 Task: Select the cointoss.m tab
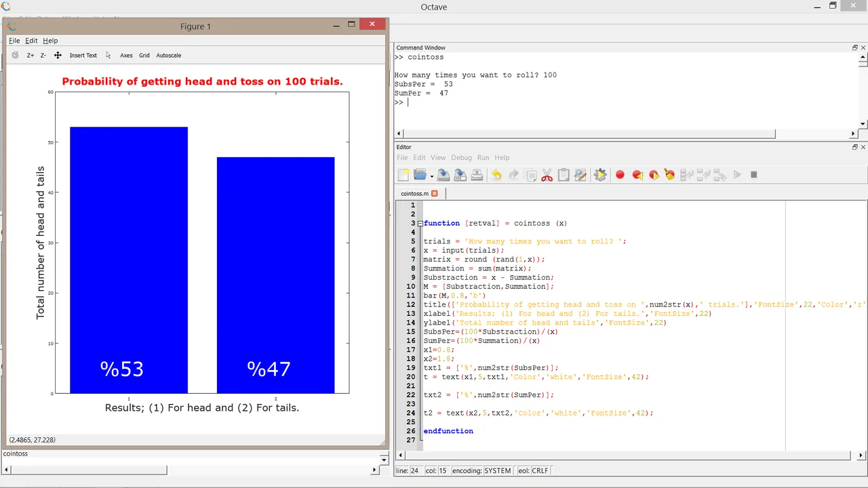click(x=414, y=193)
